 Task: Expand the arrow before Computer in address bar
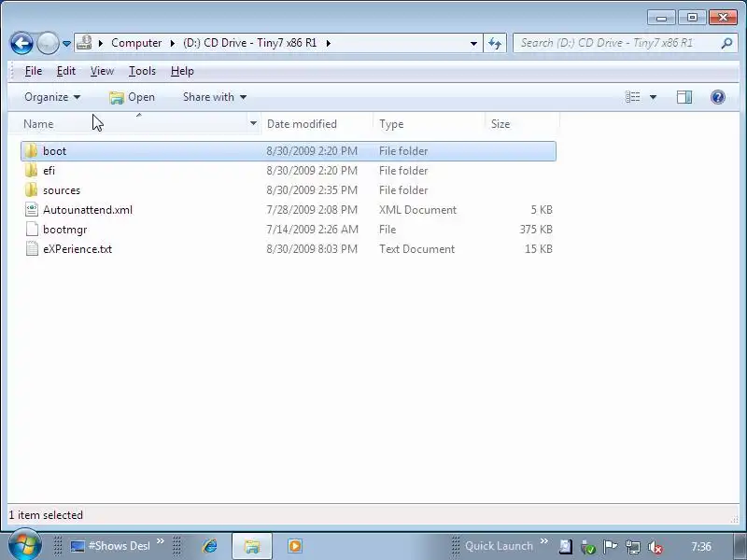tap(101, 43)
